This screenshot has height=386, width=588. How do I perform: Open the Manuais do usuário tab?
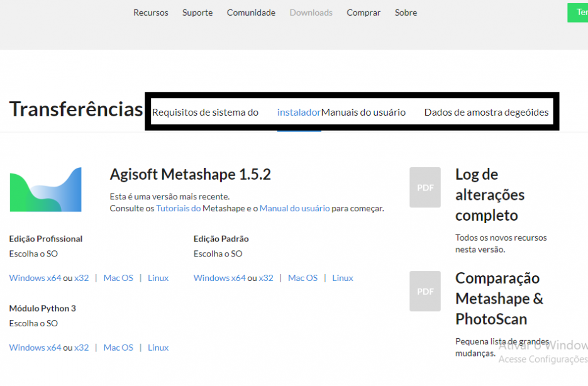click(363, 113)
